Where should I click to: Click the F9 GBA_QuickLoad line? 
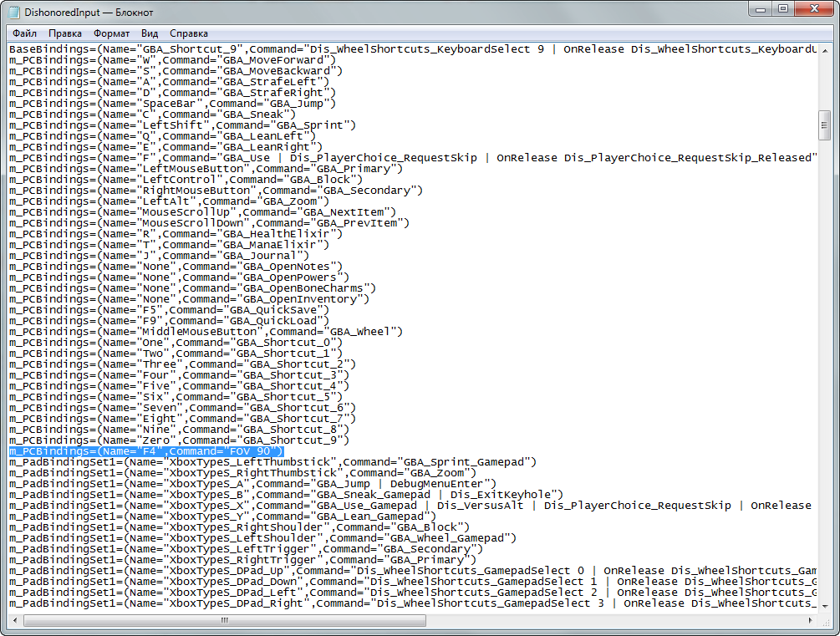(170, 320)
